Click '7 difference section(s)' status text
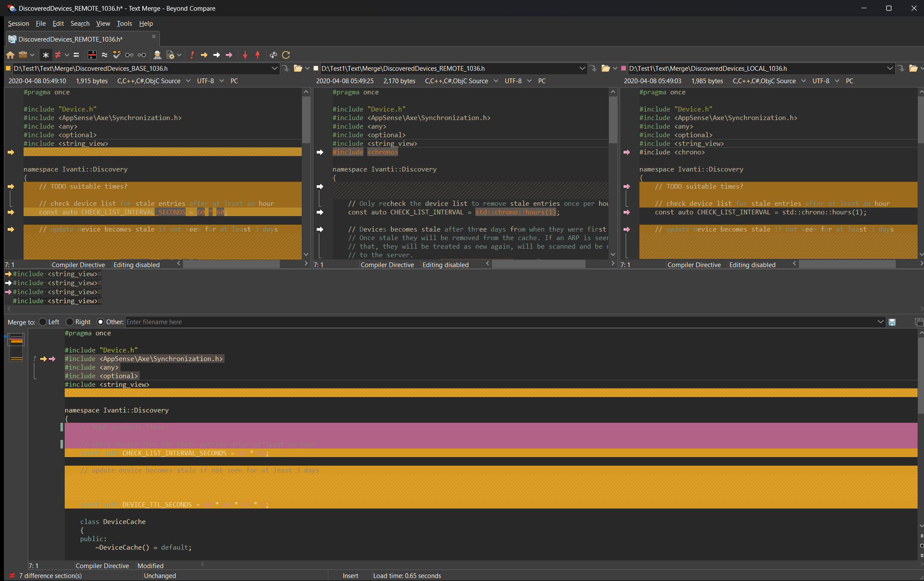 51,576
